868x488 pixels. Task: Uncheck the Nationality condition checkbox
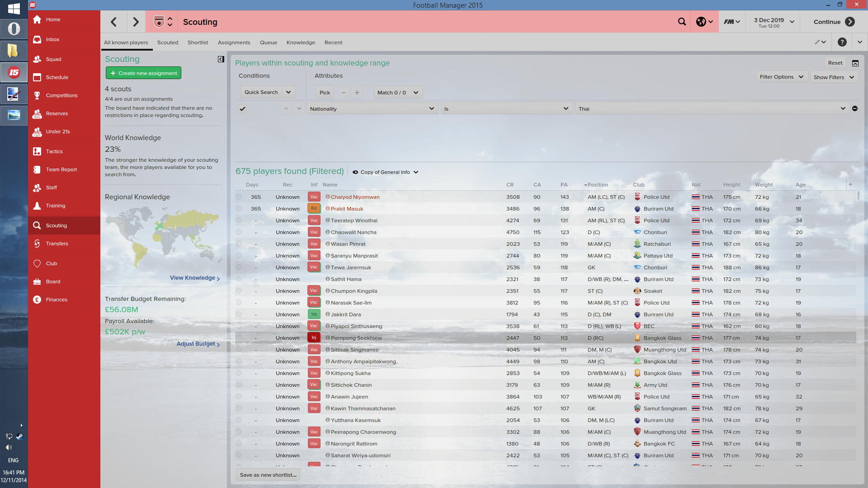pyautogui.click(x=243, y=109)
